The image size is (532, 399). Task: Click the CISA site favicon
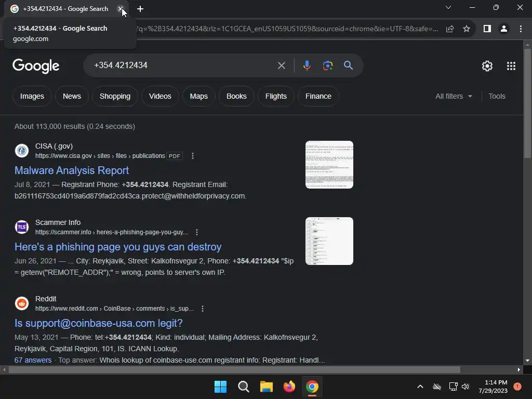point(22,151)
